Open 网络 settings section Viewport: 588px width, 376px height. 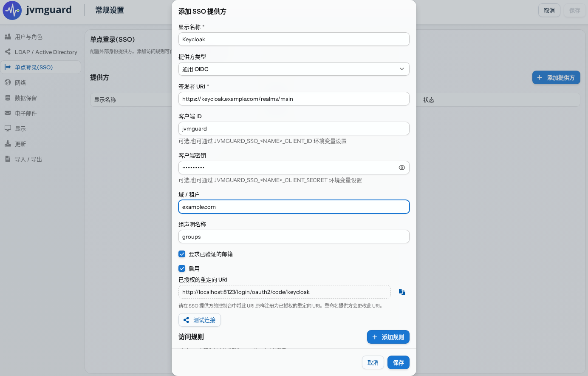[40, 83]
